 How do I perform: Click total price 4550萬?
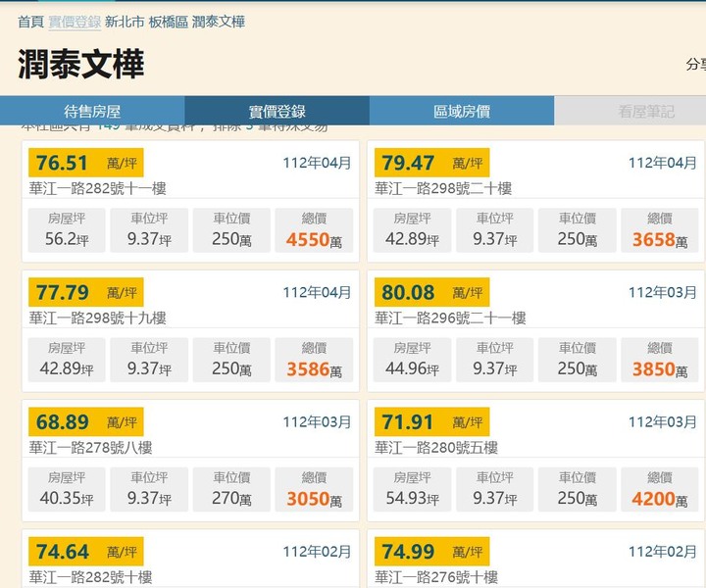(x=314, y=240)
